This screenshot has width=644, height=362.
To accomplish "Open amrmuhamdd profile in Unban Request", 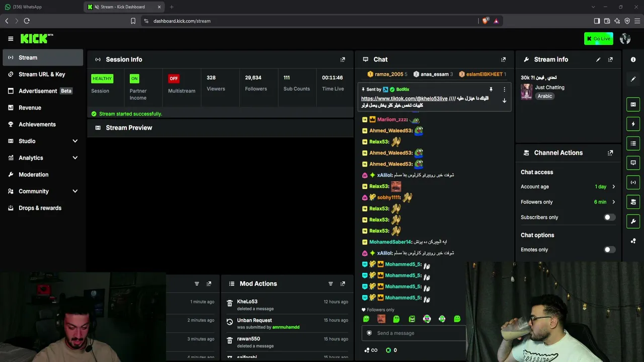I will [x=286, y=327].
